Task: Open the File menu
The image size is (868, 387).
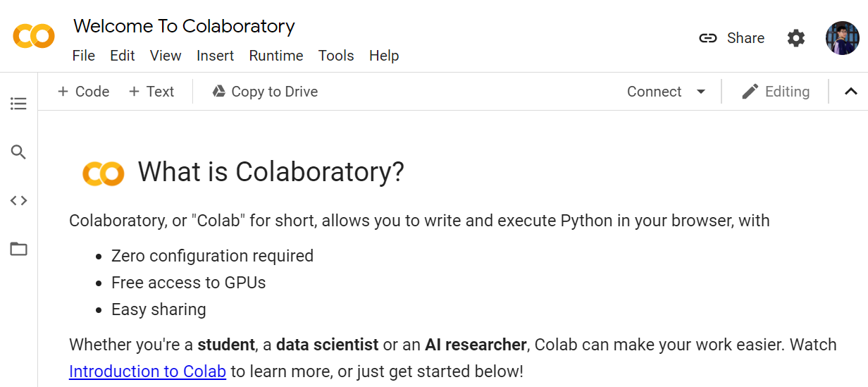Action: click(83, 56)
